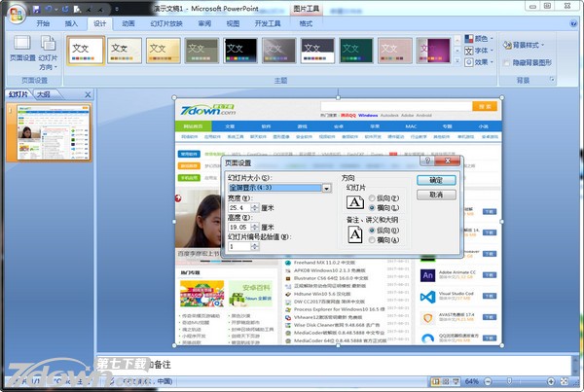Cancel the dialog with the 取消 button
The height and width of the screenshot is (392, 584).
(x=436, y=195)
